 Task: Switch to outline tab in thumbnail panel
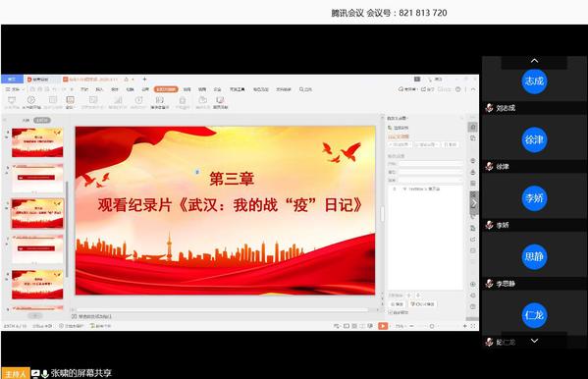click(x=26, y=120)
